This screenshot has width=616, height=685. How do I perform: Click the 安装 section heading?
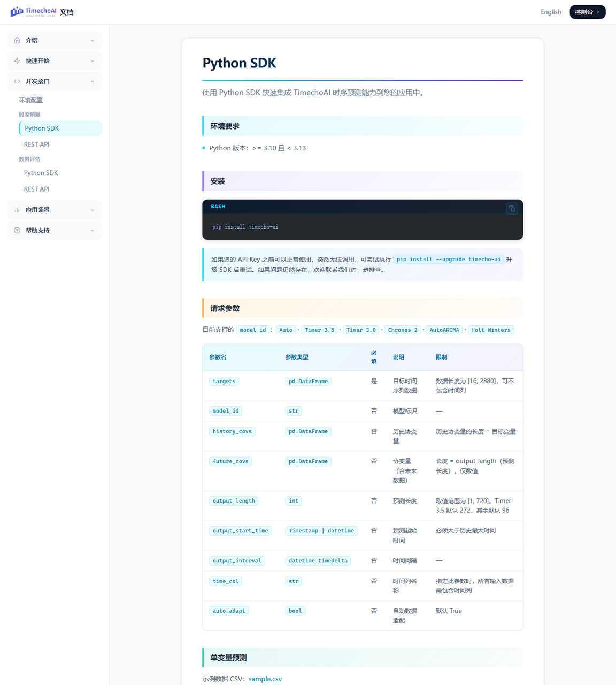tap(218, 181)
